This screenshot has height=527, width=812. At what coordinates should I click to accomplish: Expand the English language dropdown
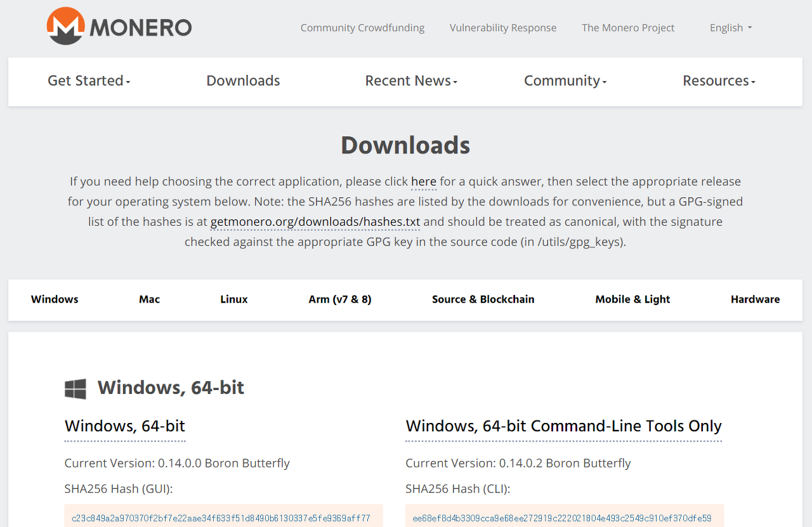click(x=731, y=28)
